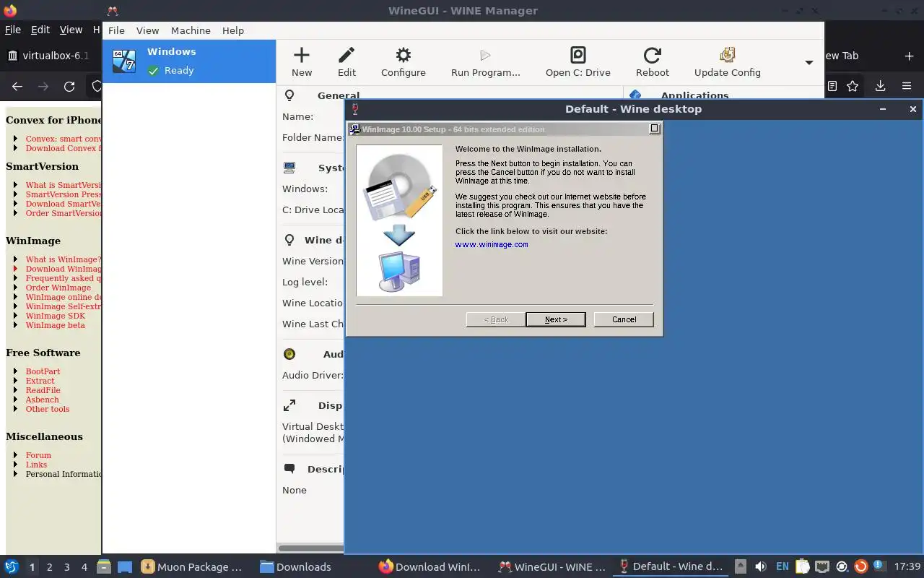Image resolution: width=924 pixels, height=578 pixels.
Task: Open the 'WinImage beta' link
Action: (56, 325)
